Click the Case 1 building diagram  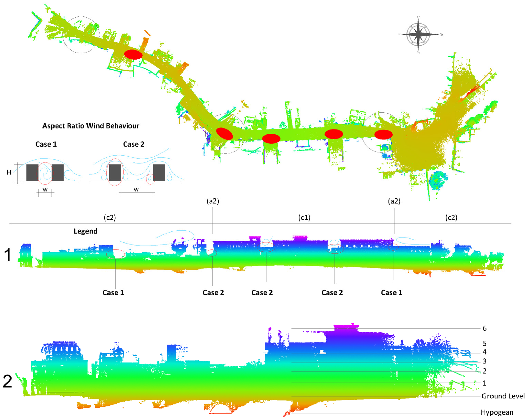coord(45,173)
